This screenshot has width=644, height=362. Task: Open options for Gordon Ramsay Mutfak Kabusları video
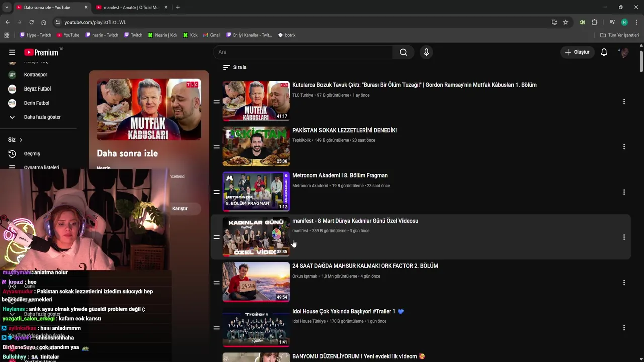click(x=624, y=102)
